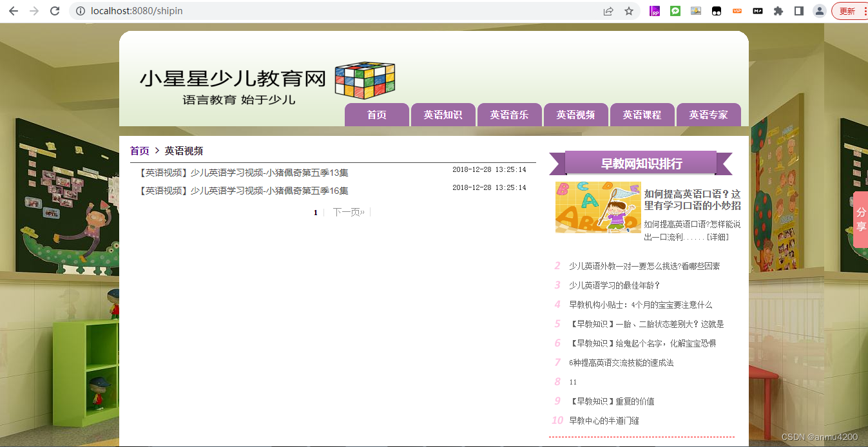868x447 pixels.
Task: Open the 小猪佩奇第五季13集 video link
Action: [x=244, y=173]
